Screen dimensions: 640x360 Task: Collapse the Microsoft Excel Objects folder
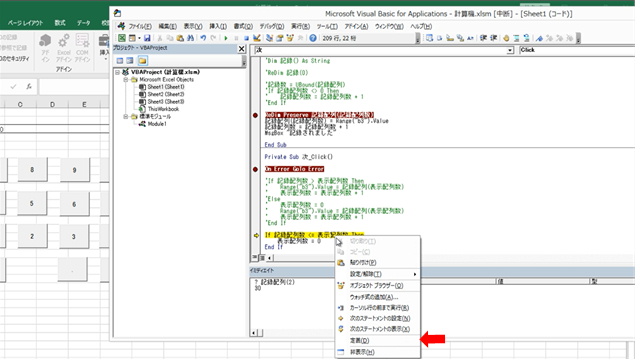click(126, 80)
